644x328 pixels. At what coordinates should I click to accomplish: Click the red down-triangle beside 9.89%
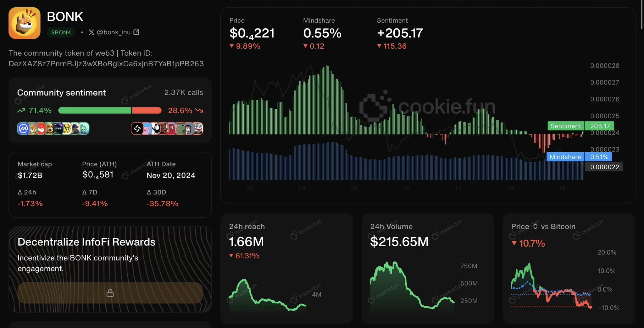[x=232, y=46]
